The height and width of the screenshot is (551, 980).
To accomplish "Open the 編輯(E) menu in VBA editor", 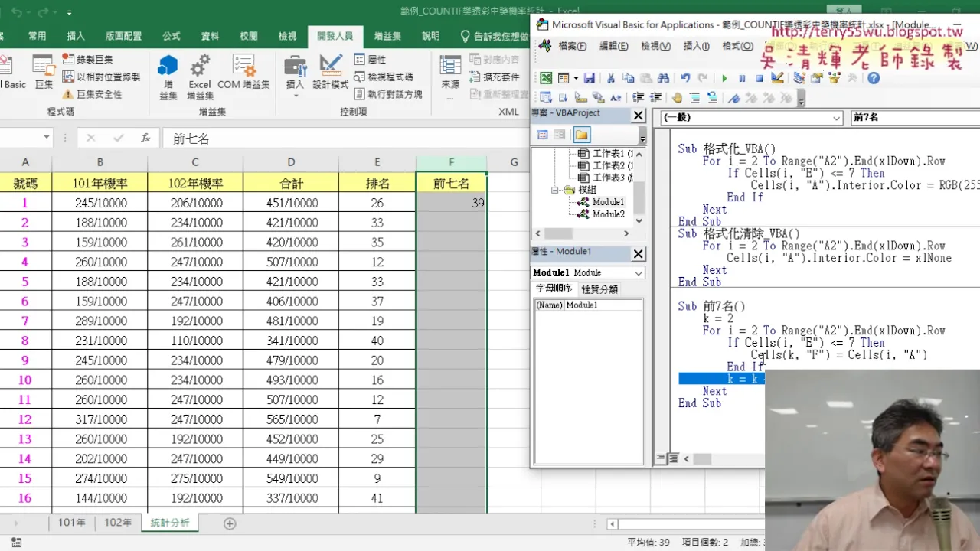I will (613, 46).
